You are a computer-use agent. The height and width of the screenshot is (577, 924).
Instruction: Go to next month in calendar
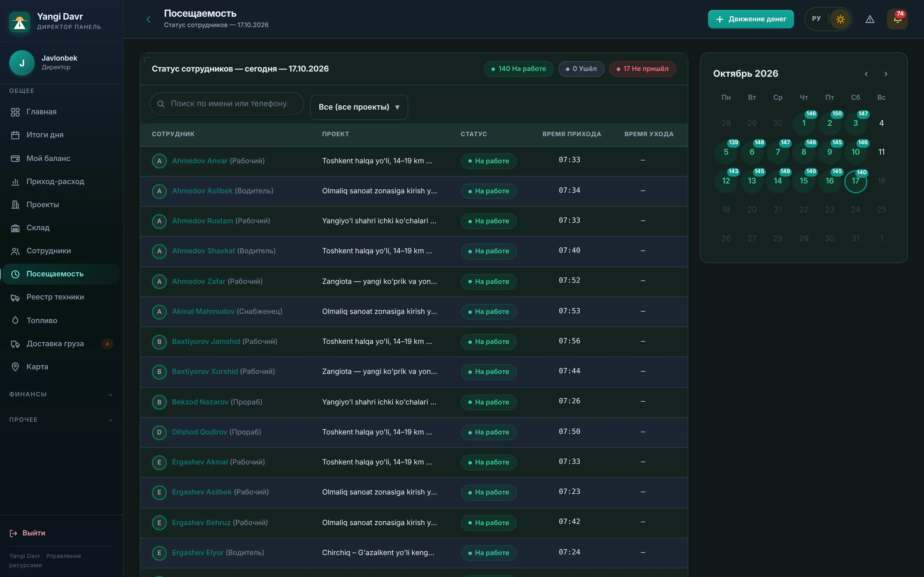pyautogui.click(x=886, y=74)
